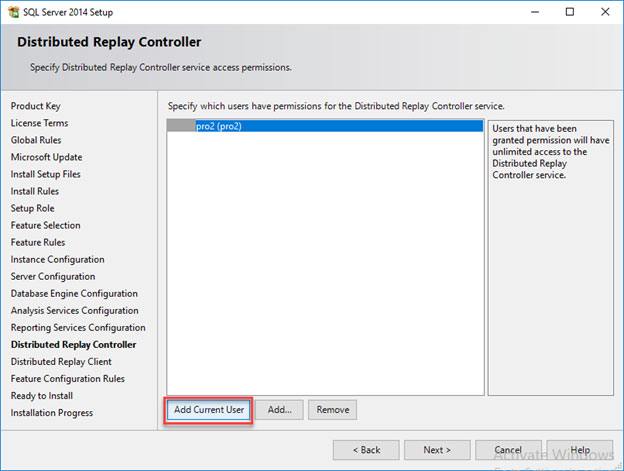Select Database Engine Configuration step

click(x=74, y=294)
